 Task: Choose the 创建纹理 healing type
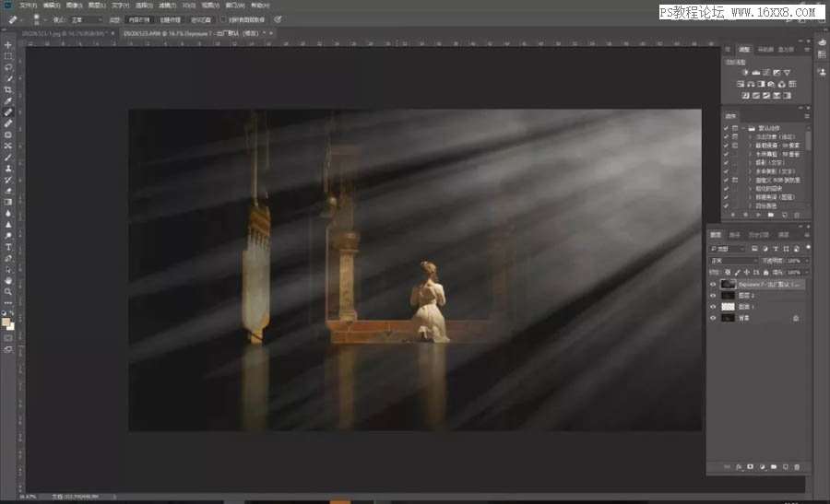(x=170, y=19)
